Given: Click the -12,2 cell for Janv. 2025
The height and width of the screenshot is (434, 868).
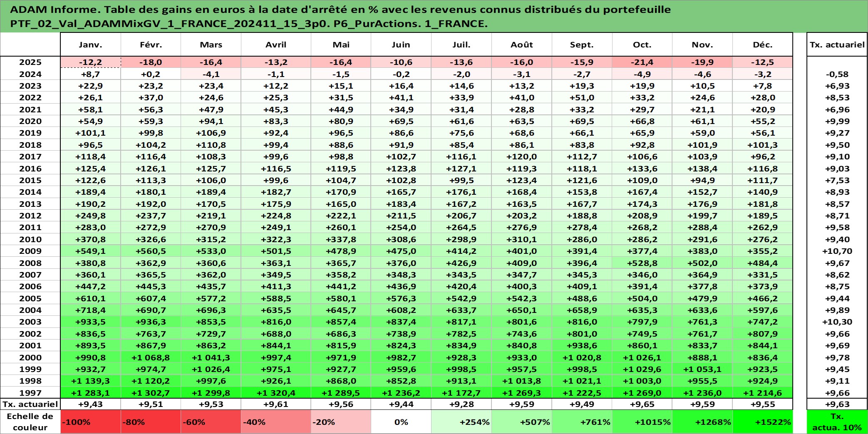Looking at the screenshot, I should [x=91, y=62].
